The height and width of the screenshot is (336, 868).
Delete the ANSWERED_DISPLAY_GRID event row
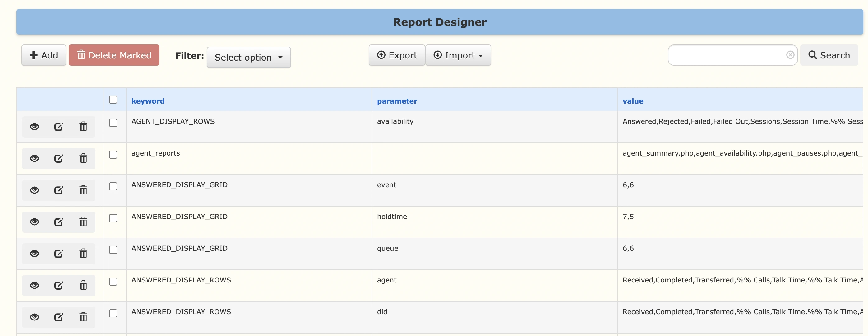click(83, 190)
